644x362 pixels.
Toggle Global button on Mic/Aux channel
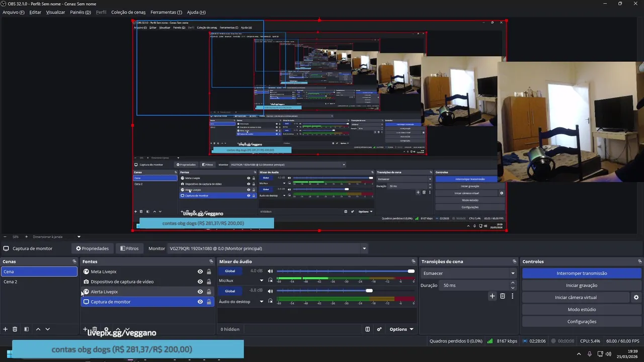click(230, 271)
